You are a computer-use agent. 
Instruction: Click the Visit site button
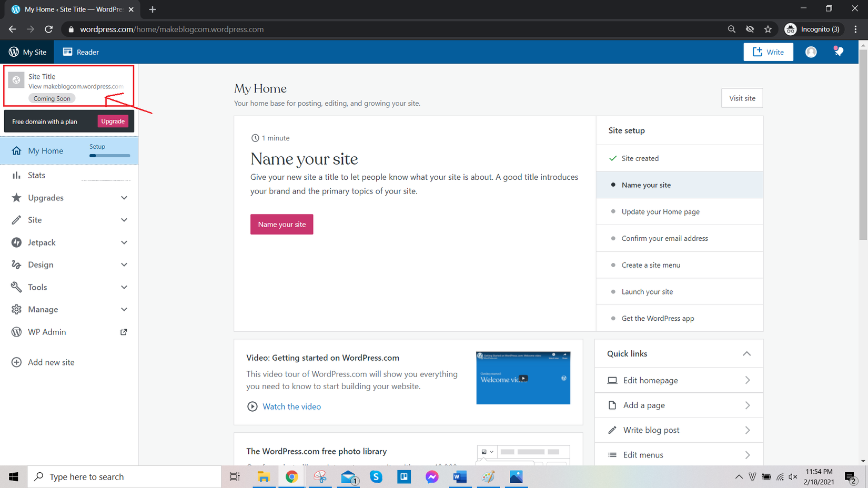point(742,98)
